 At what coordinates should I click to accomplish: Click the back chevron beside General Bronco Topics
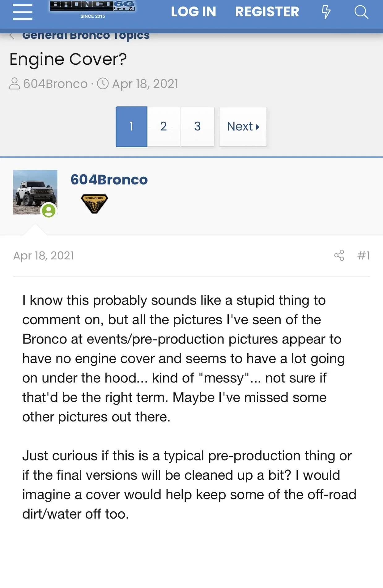tap(12, 36)
